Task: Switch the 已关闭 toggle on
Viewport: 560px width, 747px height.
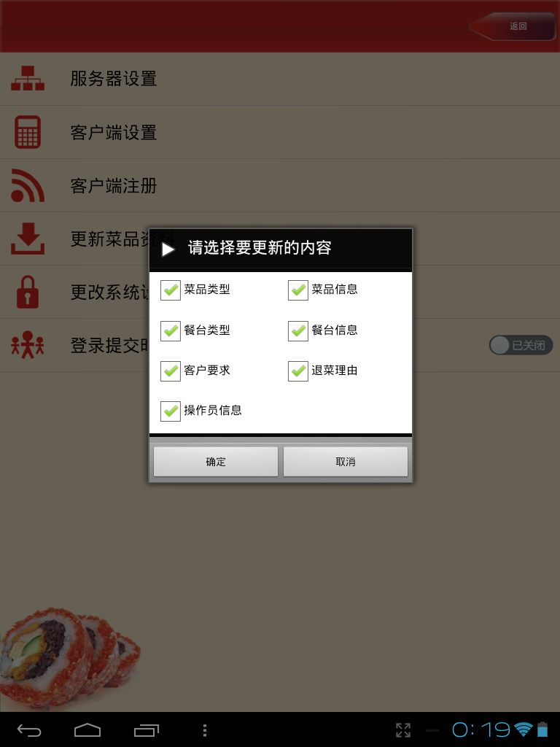Action: [x=521, y=345]
